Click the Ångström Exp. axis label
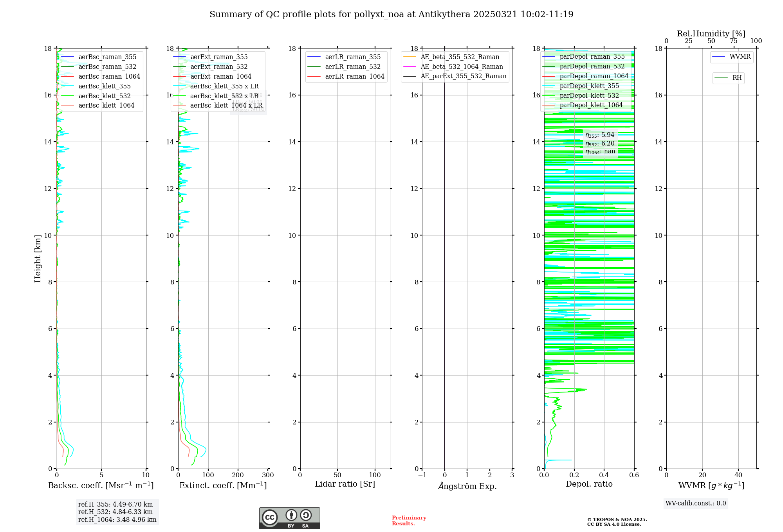 (x=467, y=486)
